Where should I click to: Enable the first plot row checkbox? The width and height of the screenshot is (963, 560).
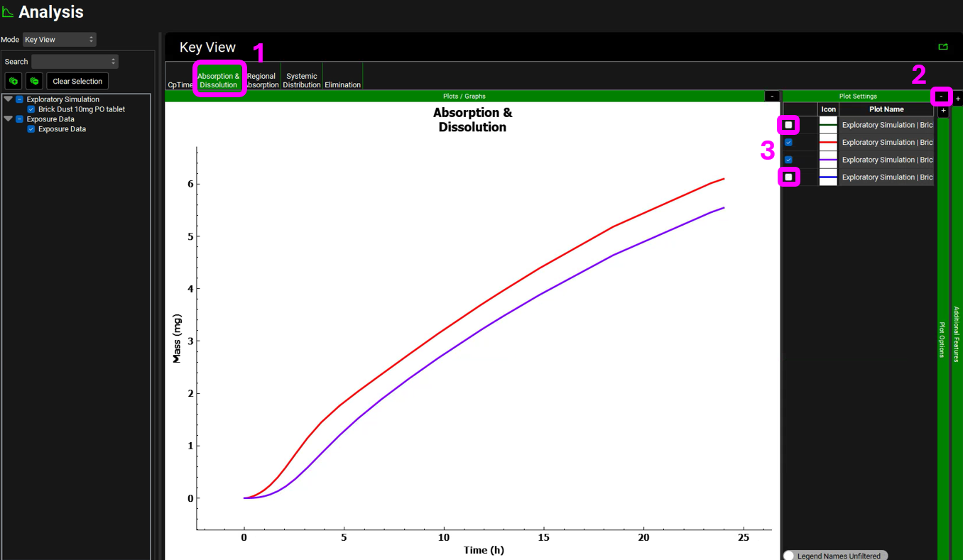click(x=788, y=125)
